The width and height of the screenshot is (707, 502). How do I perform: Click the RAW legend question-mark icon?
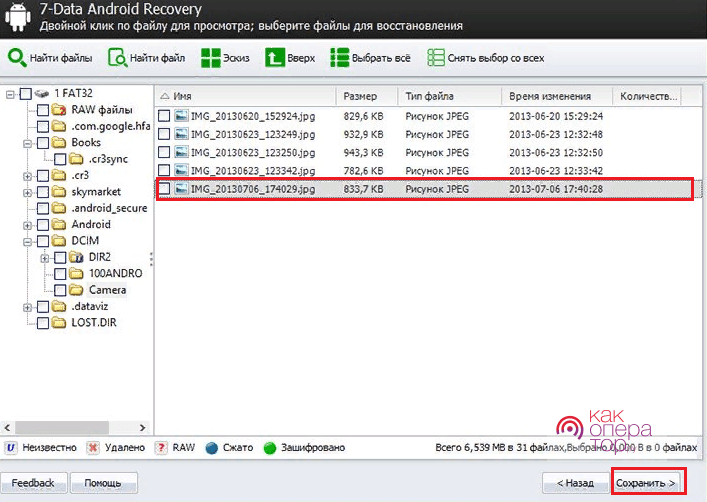pyautogui.click(x=161, y=447)
